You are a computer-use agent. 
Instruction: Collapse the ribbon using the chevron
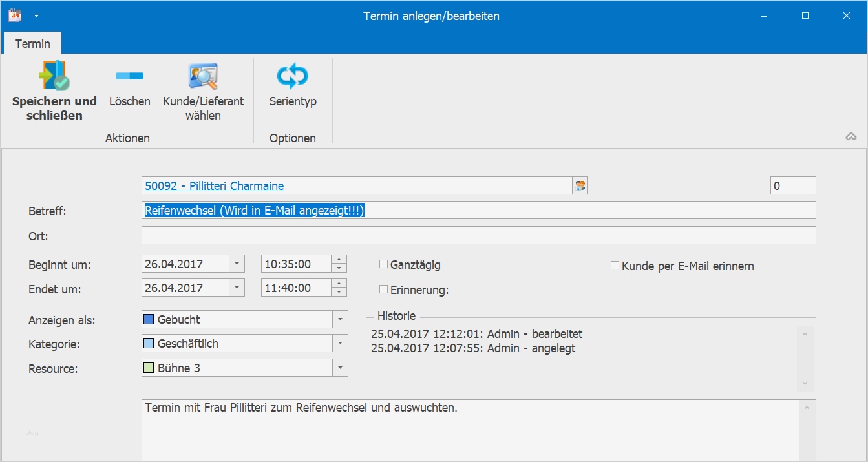(851, 136)
